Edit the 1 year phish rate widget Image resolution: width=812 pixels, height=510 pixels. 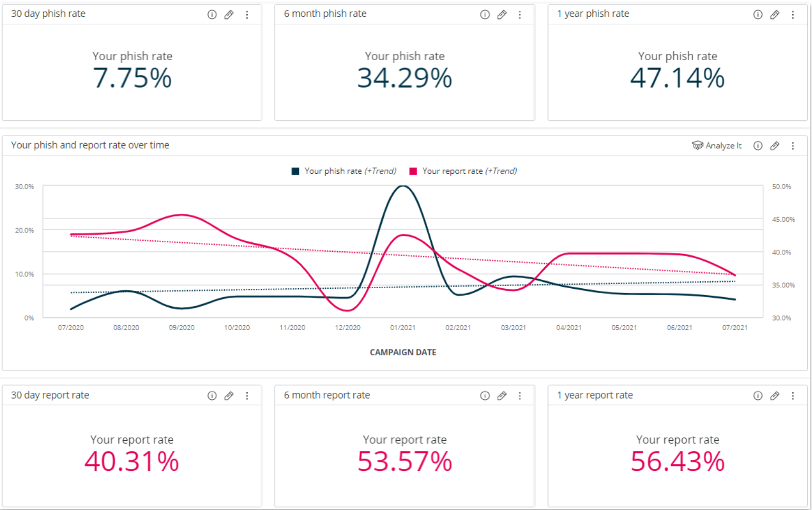pyautogui.click(x=775, y=15)
